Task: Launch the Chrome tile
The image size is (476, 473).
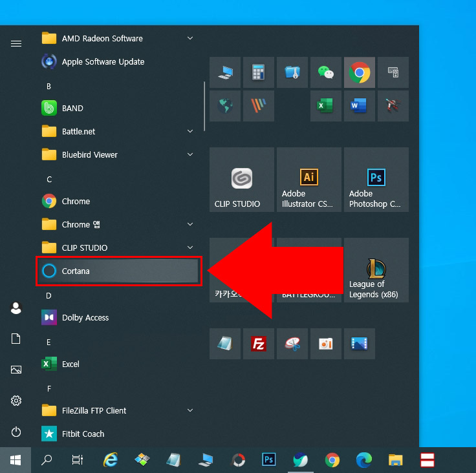Action: [x=360, y=72]
